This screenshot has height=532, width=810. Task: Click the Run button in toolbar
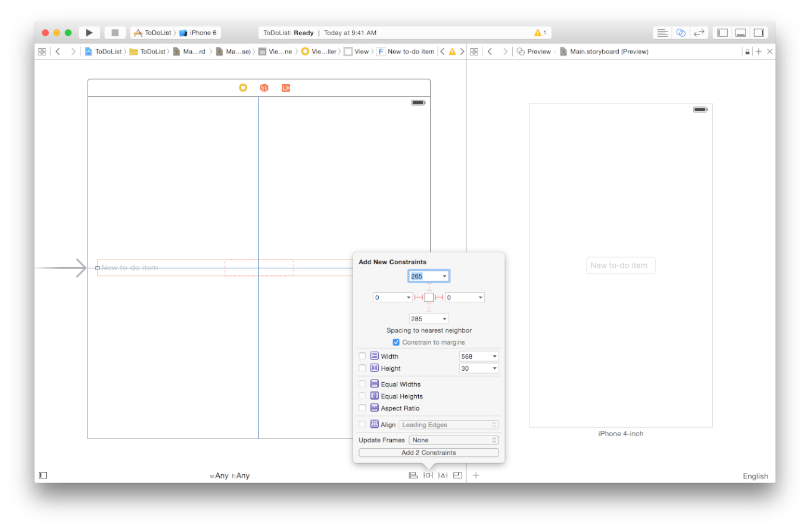tap(89, 33)
